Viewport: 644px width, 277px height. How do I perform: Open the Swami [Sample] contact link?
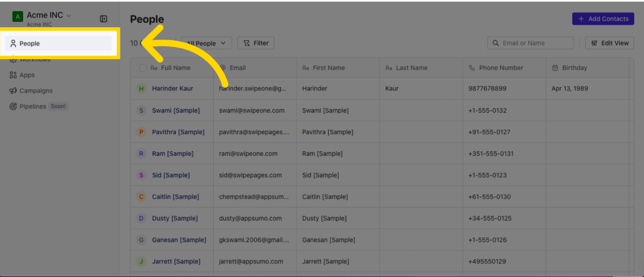[x=176, y=111]
